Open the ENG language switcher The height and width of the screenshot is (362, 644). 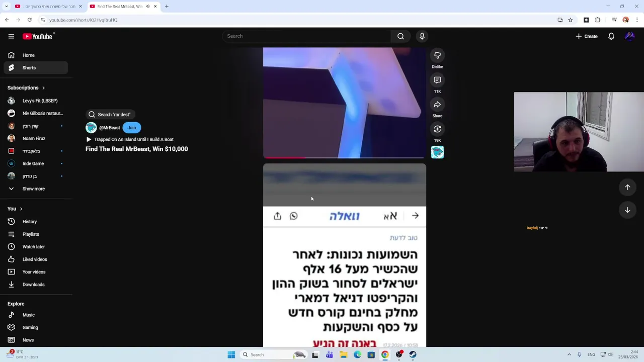[592, 354]
